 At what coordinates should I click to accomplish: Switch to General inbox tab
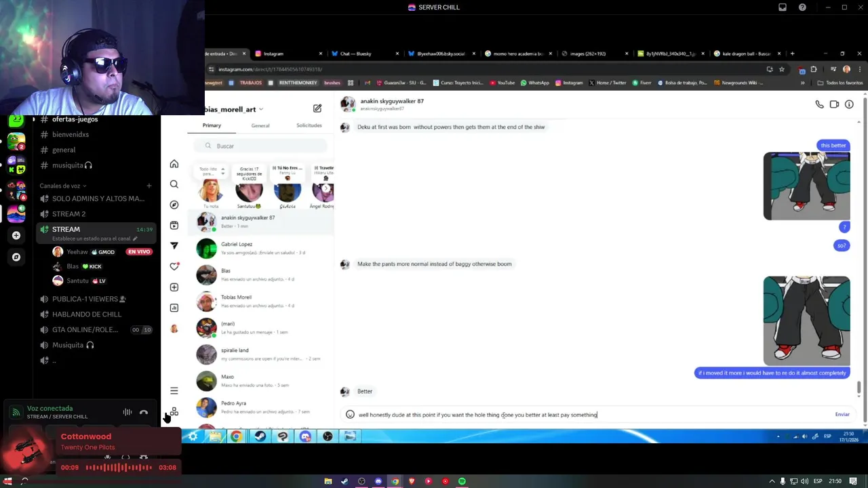click(260, 125)
